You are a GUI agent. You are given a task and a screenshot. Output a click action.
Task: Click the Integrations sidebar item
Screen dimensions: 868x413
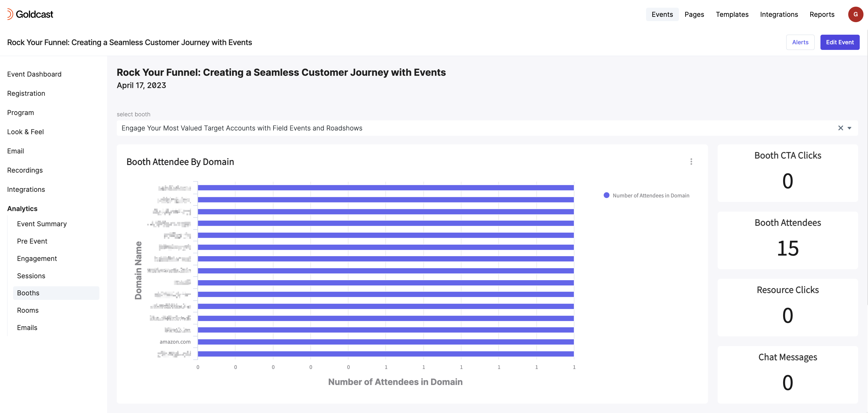coord(26,189)
